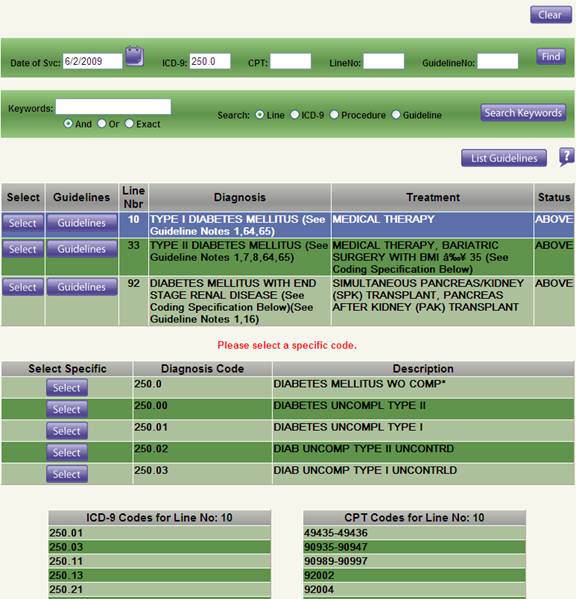This screenshot has width=576, height=599.
Task: Select diagnosis code 250.03
Action: [x=67, y=474]
